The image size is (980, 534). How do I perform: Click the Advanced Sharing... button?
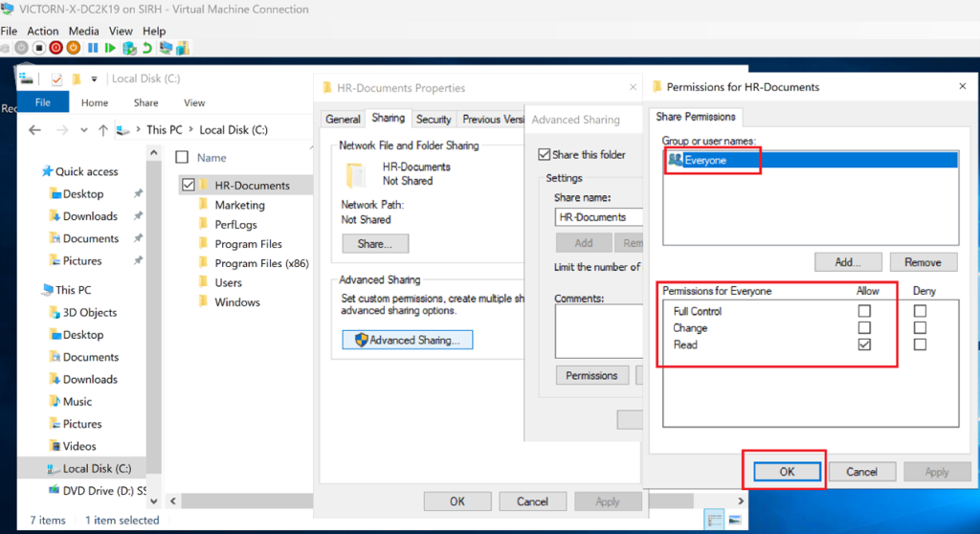(x=408, y=340)
